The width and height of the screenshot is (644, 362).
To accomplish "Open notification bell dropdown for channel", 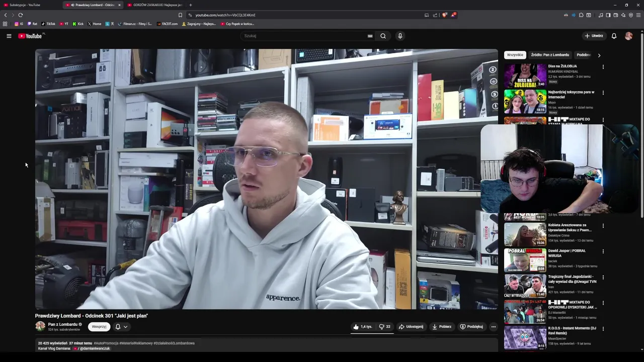I will tap(121, 327).
